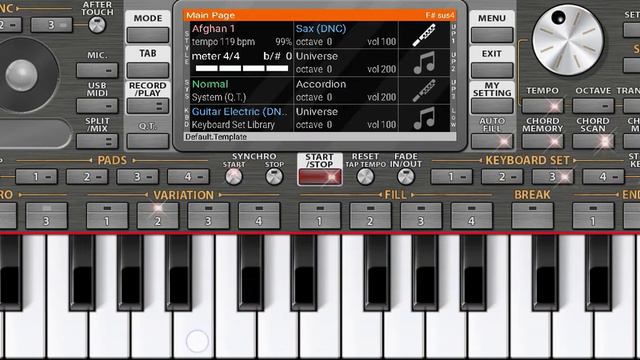The image size is (640, 360).
Task: Click the Synchro Stop round button
Action: point(274,177)
